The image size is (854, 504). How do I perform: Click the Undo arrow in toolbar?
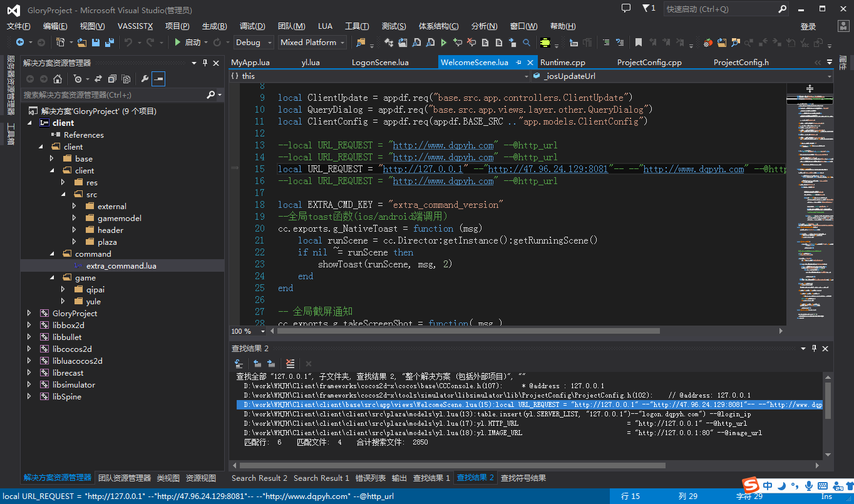point(128,43)
